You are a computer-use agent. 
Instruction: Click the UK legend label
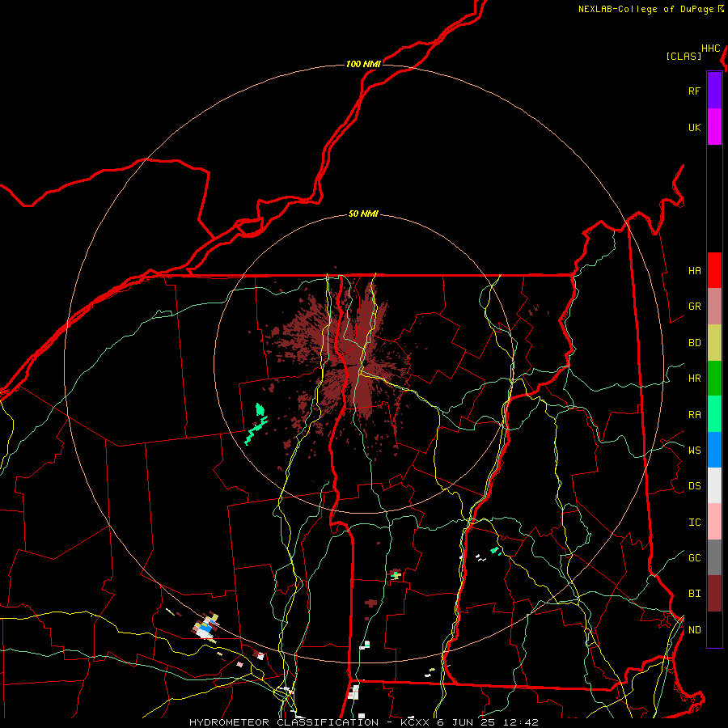694,127
